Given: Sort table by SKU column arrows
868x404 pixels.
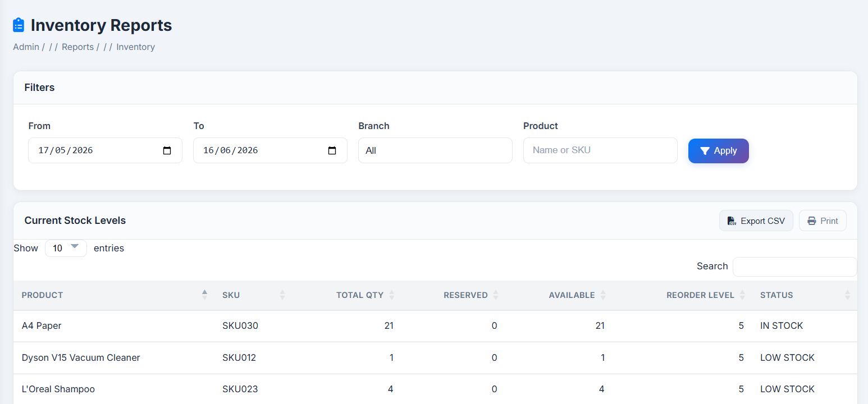Looking at the screenshot, I should 282,295.
